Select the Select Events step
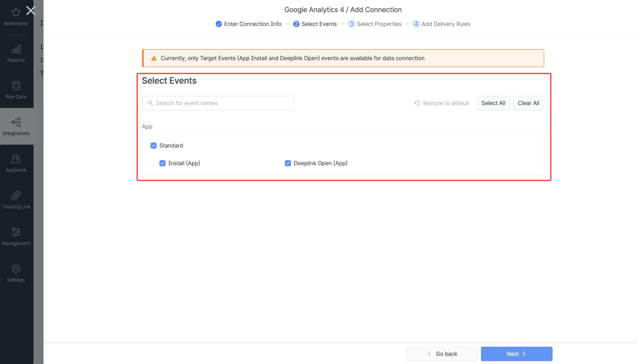The image size is (637, 364). pos(315,24)
